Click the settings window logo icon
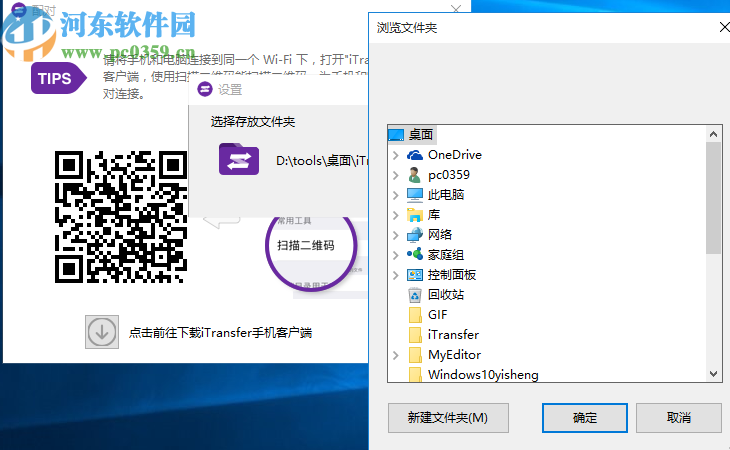730x450 pixels. pyautogui.click(x=205, y=89)
